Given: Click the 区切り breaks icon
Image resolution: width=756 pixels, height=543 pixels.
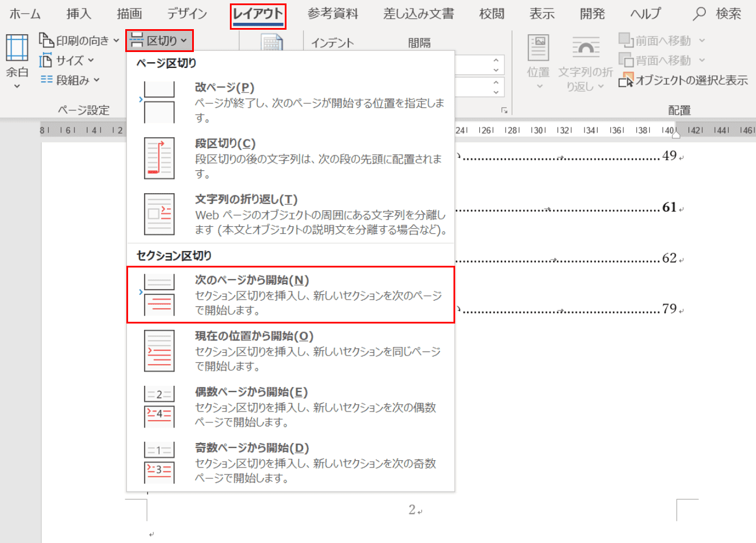Looking at the screenshot, I should point(137,40).
